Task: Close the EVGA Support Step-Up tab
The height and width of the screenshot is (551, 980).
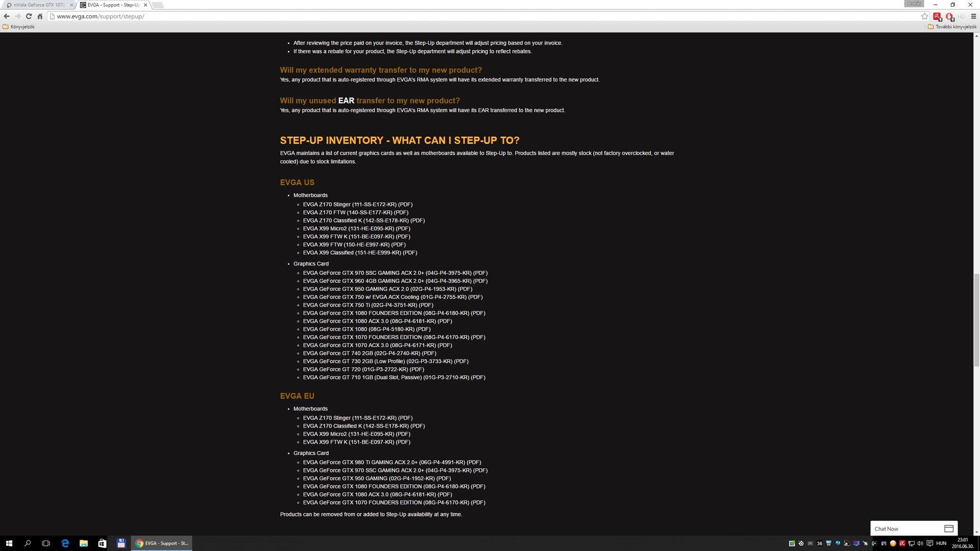Action: point(145,5)
